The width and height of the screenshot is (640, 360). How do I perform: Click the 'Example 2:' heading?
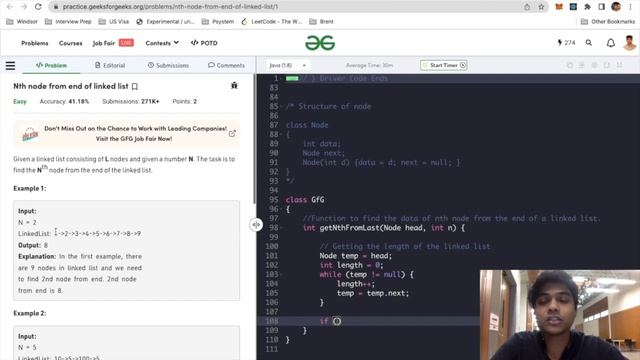30,313
